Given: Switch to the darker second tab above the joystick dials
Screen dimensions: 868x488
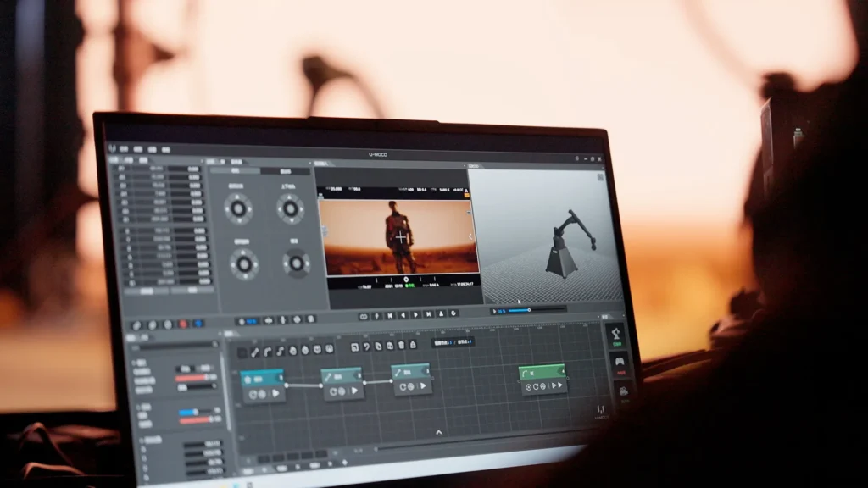Looking at the screenshot, I should click(x=286, y=171).
